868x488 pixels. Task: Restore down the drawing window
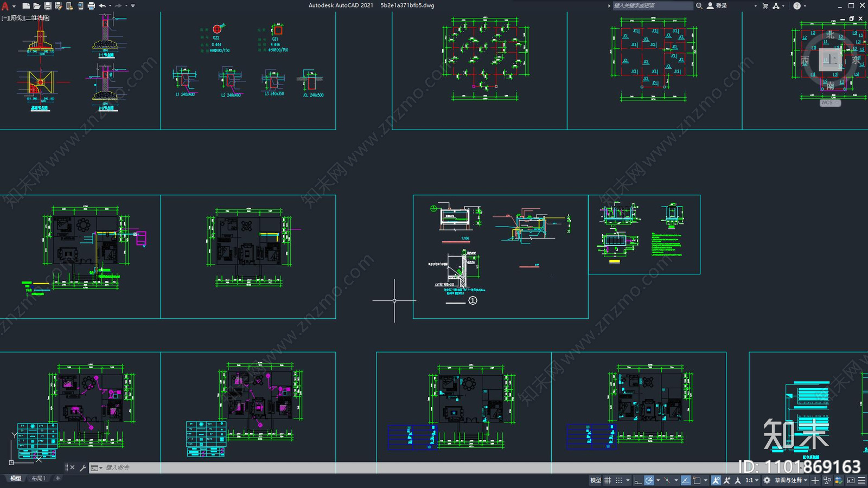tap(852, 18)
